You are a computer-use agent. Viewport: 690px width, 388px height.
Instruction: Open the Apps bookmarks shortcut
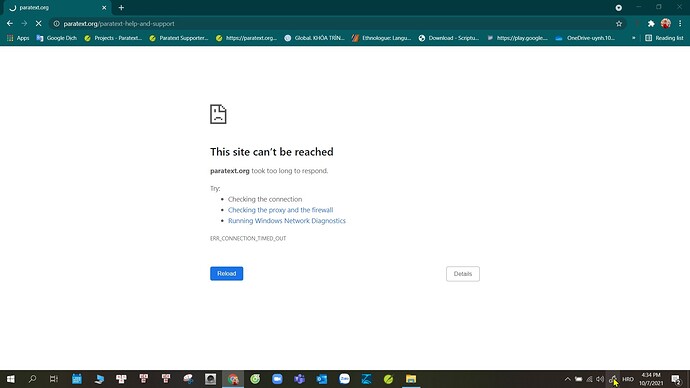18,38
